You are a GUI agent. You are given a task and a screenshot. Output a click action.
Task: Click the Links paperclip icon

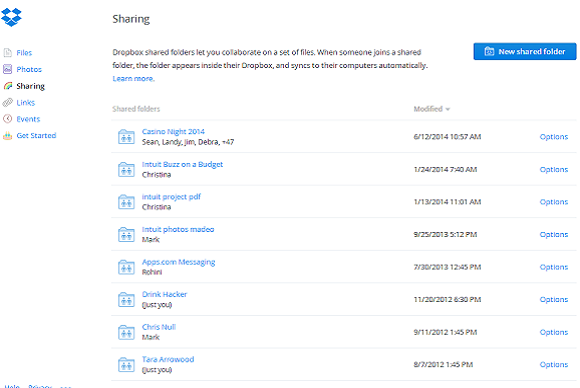[x=7, y=102]
